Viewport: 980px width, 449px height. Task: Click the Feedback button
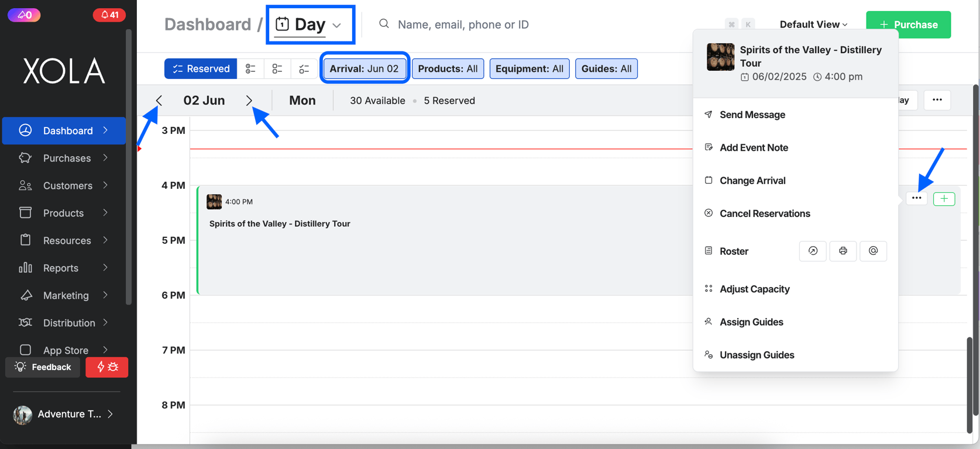43,367
